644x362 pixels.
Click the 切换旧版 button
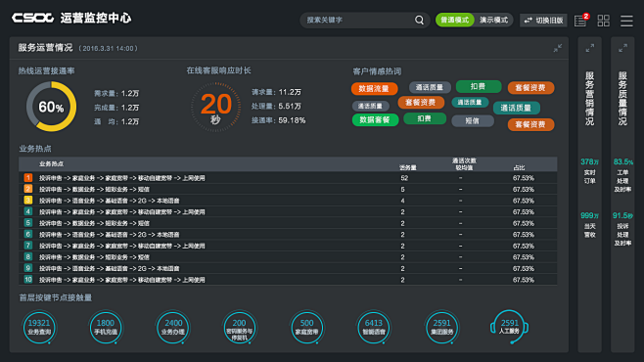pos(543,21)
